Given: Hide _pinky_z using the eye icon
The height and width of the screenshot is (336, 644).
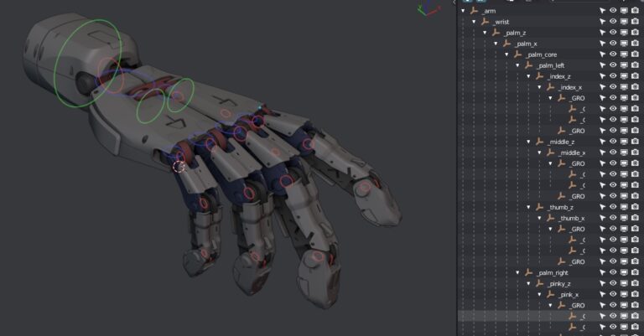Looking at the screenshot, I should point(613,283).
